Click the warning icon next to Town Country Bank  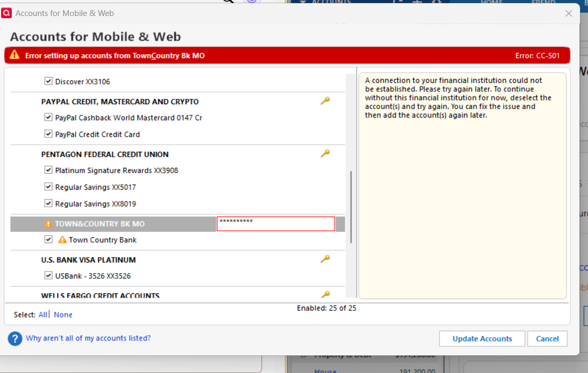coord(62,239)
